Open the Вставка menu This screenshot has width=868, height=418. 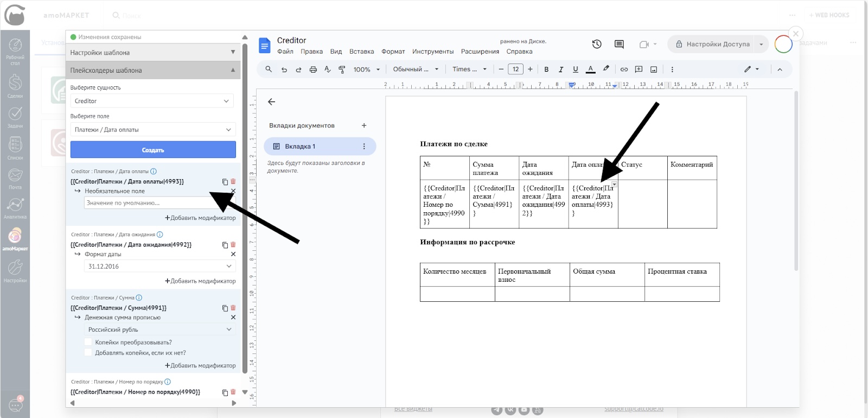[x=361, y=52]
